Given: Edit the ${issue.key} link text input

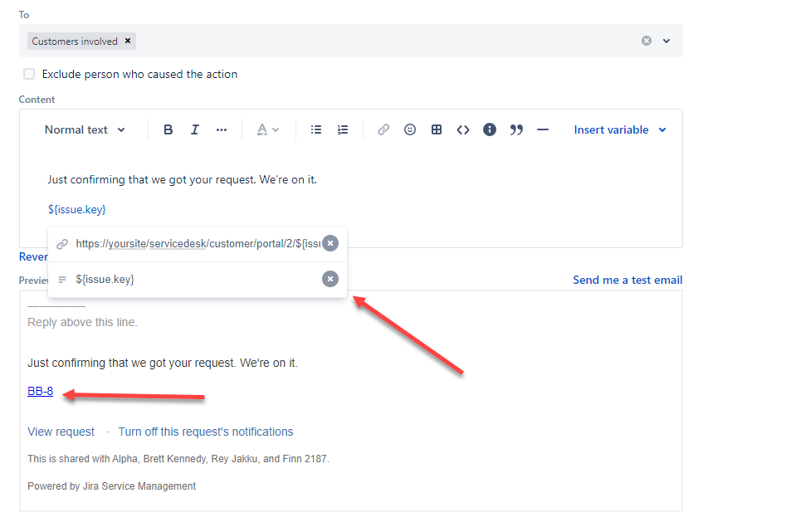Looking at the screenshot, I should (198, 280).
